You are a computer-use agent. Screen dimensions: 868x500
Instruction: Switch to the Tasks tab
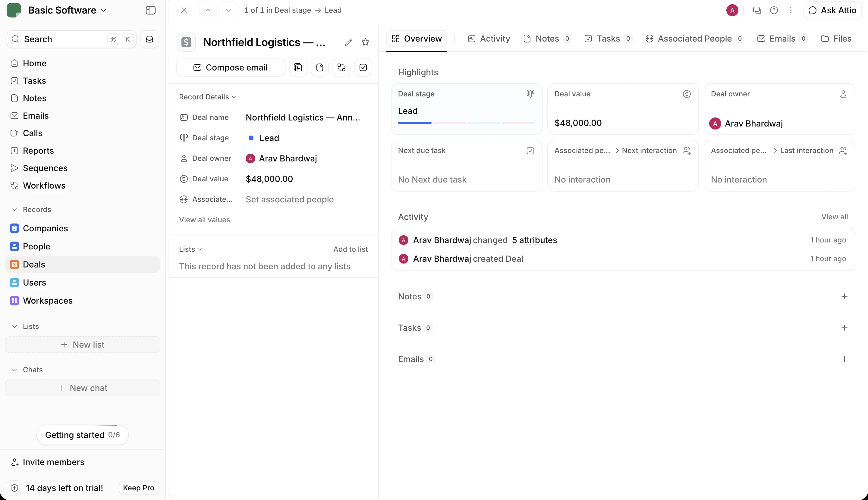[608, 39]
